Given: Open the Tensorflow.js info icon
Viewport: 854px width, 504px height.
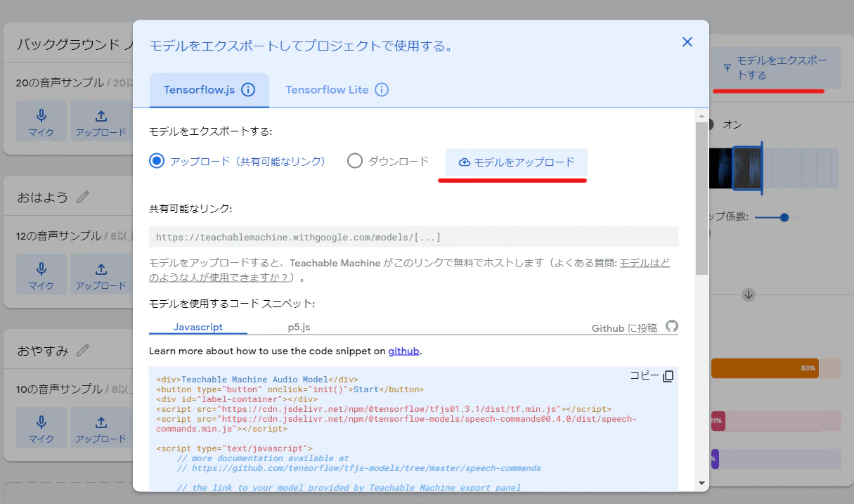Looking at the screenshot, I should tap(248, 90).
